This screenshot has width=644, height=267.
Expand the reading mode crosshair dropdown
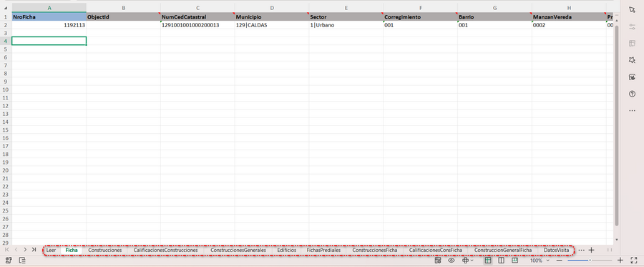(x=468, y=260)
